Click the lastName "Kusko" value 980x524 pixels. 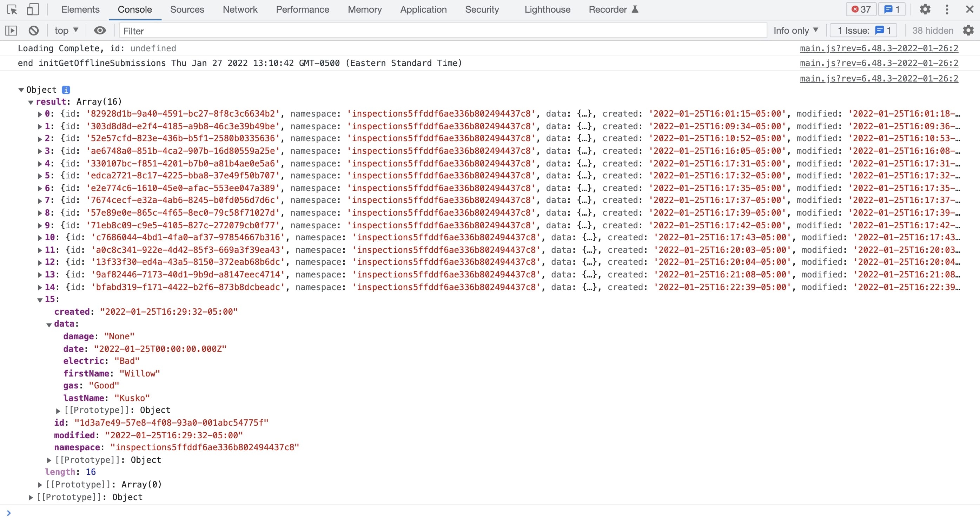click(x=132, y=398)
